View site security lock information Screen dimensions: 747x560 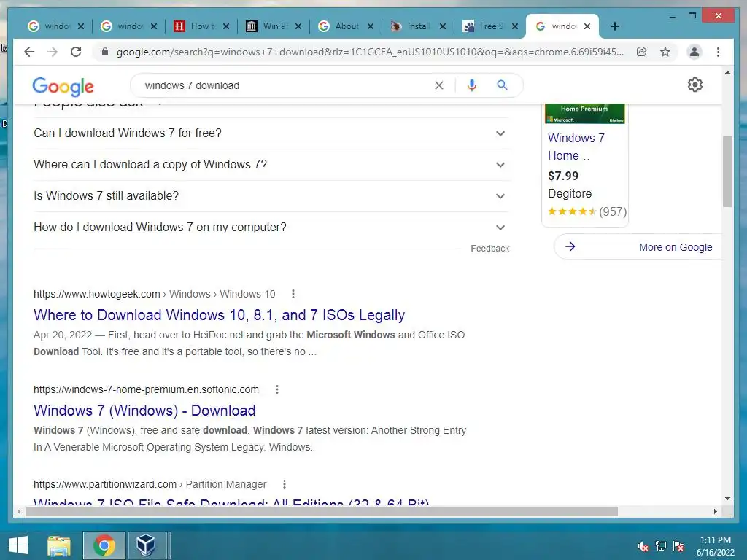pos(105,52)
